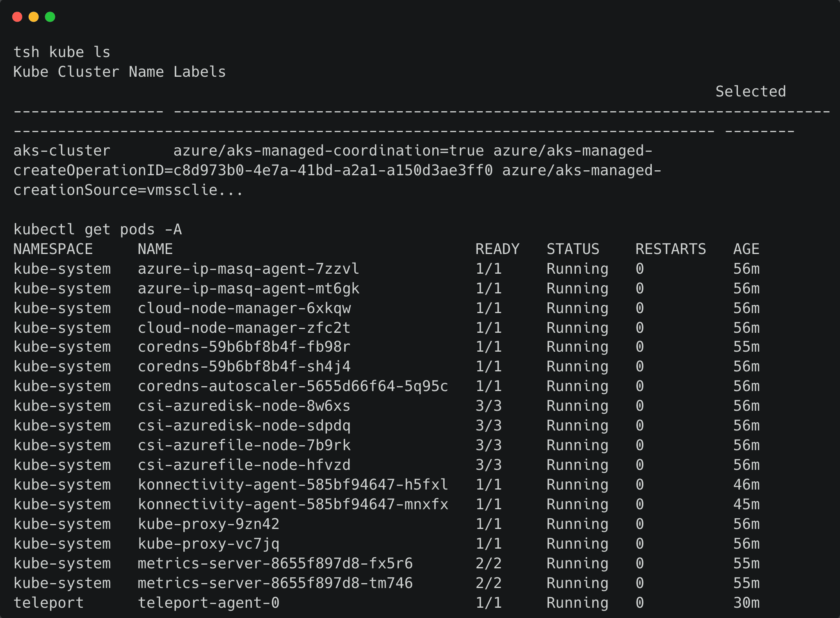Click the STATUS column header

point(573,249)
